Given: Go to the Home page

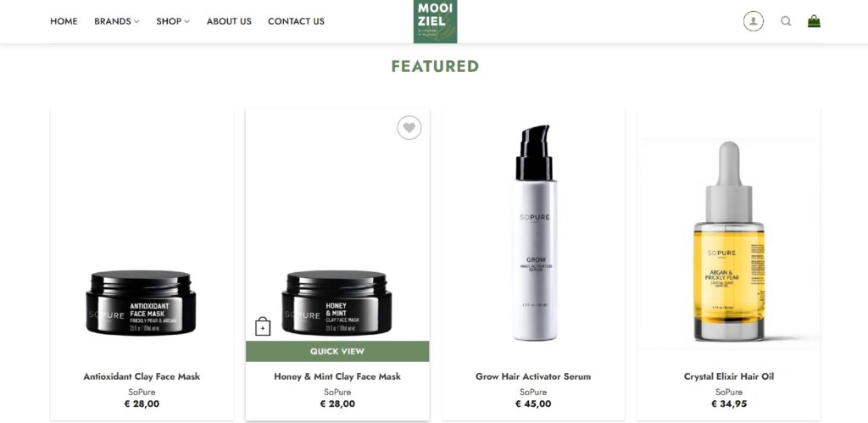Looking at the screenshot, I should coord(64,21).
